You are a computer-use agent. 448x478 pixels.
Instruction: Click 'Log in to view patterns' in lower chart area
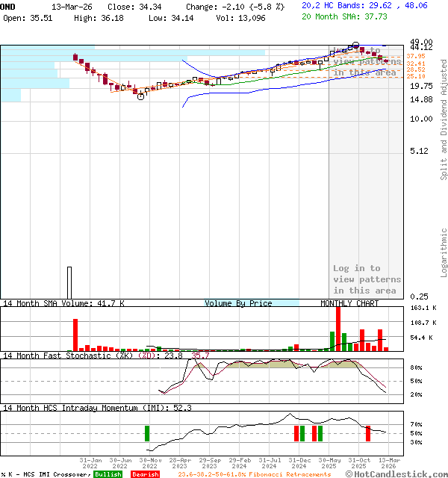367,279
